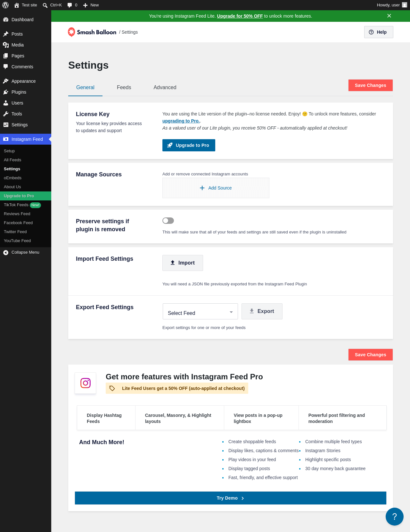This screenshot has height=532, width=410.
Task: Click the Comments icon in sidebar
Action: 6,67
